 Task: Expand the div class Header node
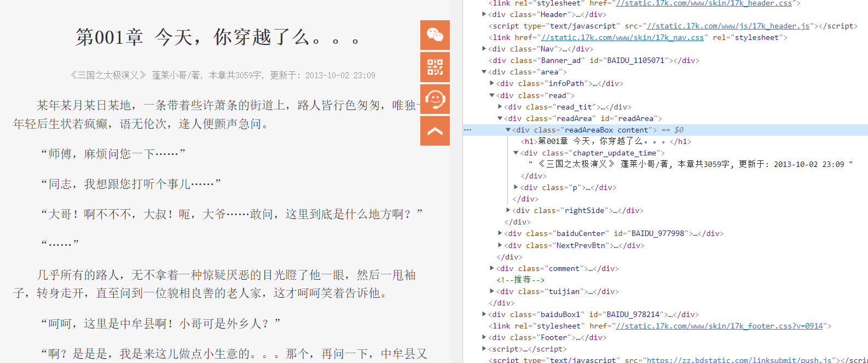[484, 14]
